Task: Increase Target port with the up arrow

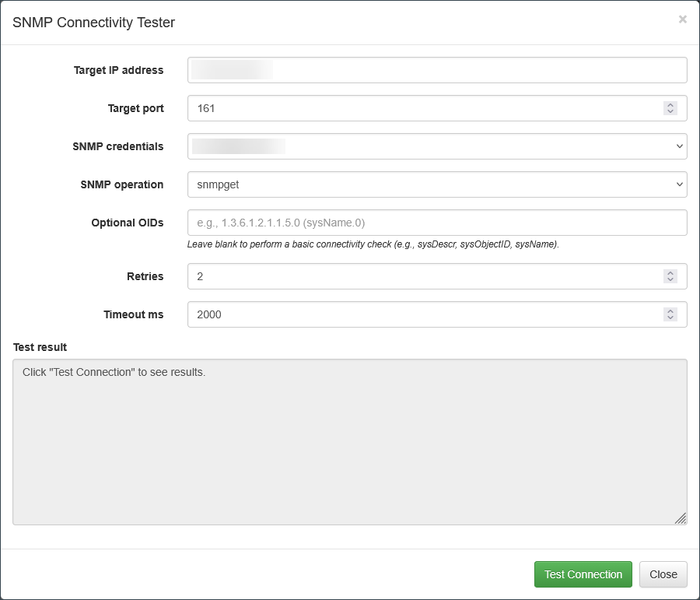Action: (670, 105)
